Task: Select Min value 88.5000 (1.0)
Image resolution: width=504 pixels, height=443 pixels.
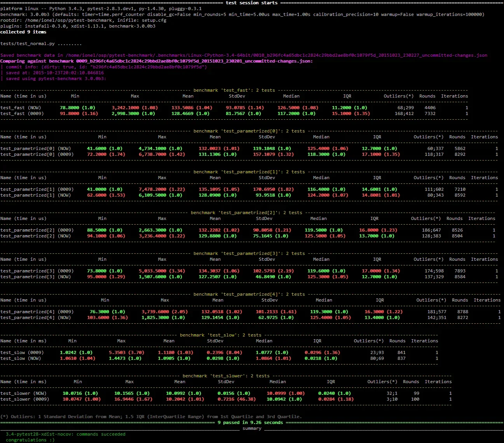Action: coord(105,230)
